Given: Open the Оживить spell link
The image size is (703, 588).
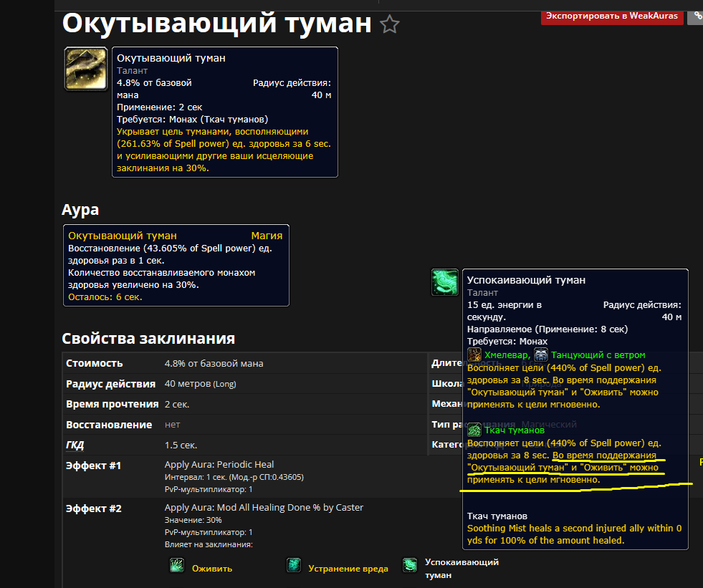Looking at the screenshot, I should pyautogui.click(x=211, y=568).
